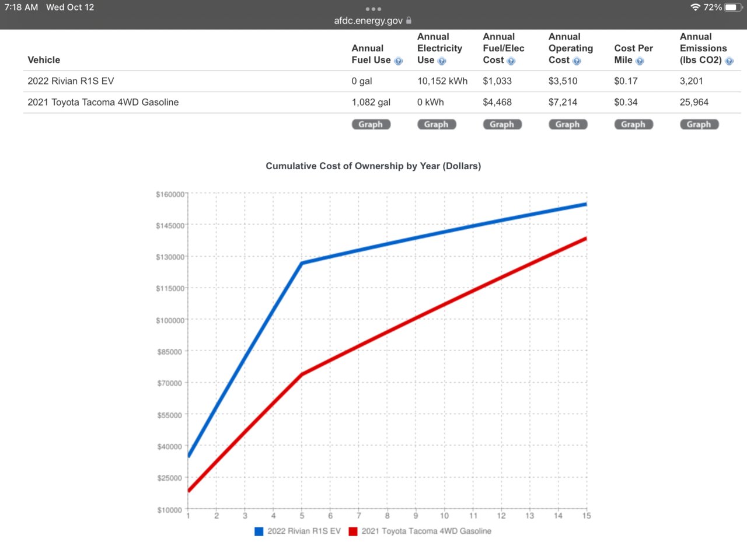Click red Toyota Tacoma legend swatch
This screenshot has height=560, width=747.
tap(353, 531)
